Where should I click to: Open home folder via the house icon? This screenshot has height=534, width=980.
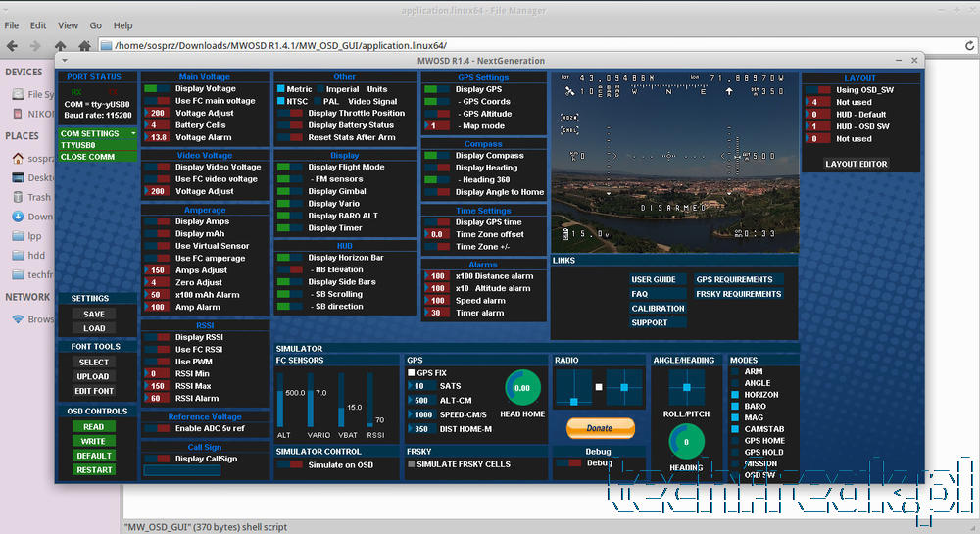point(84,46)
